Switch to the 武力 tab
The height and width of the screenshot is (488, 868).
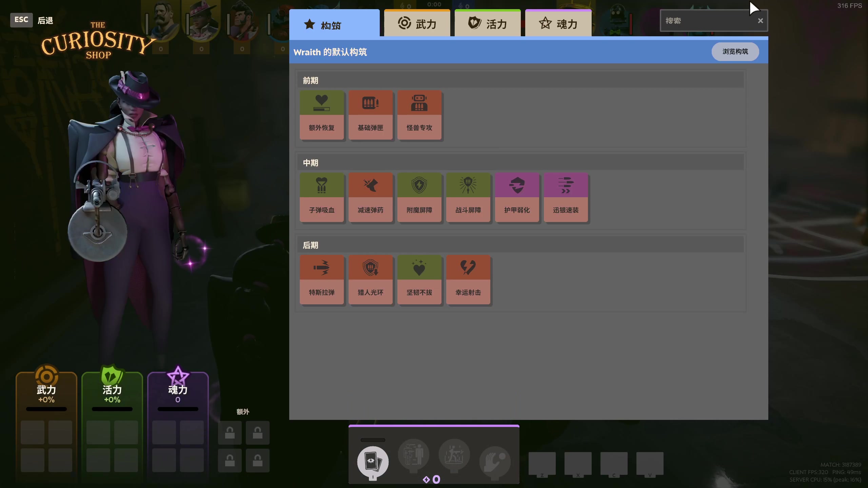(417, 24)
